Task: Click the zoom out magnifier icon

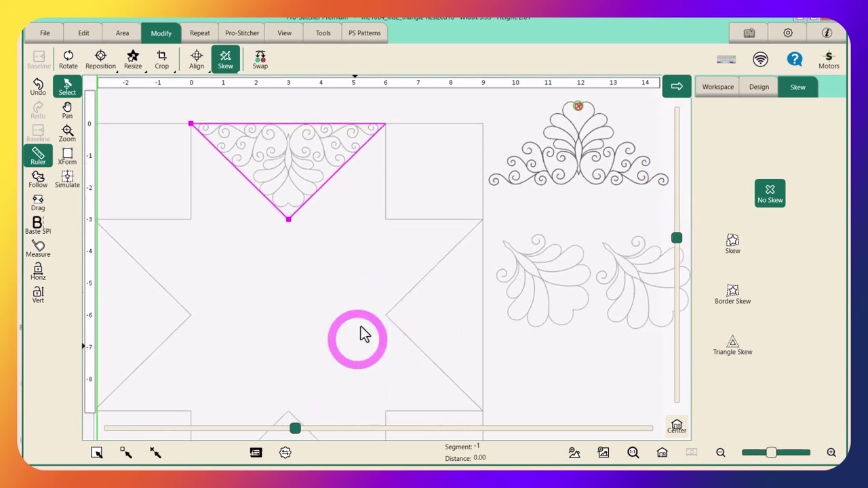Action: point(721,452)
